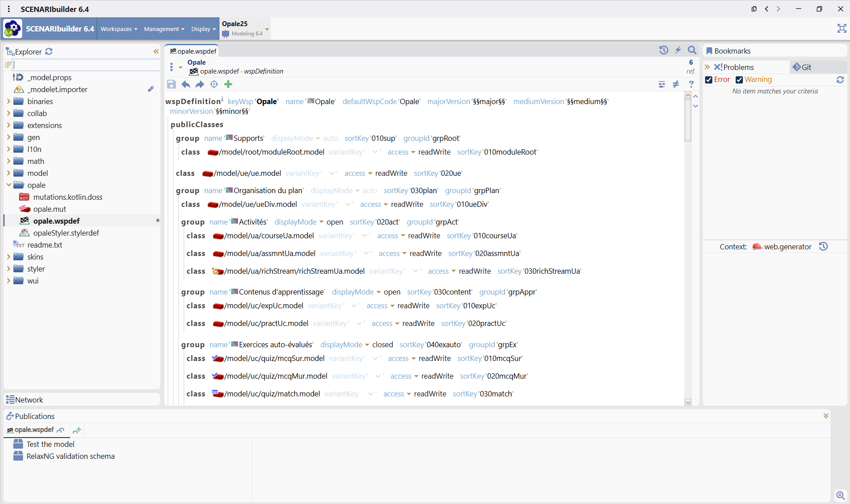The height and width of the screenshot is (504, 850).
Task: Click the target locate icon in editor toolbar
Action: click(x=214, y=84)
